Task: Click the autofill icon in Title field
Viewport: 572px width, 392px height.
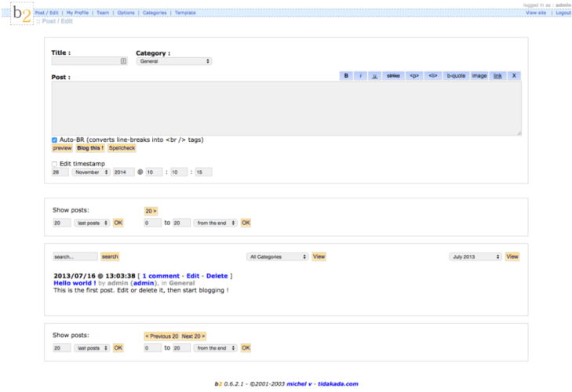Action: point(123,61)
